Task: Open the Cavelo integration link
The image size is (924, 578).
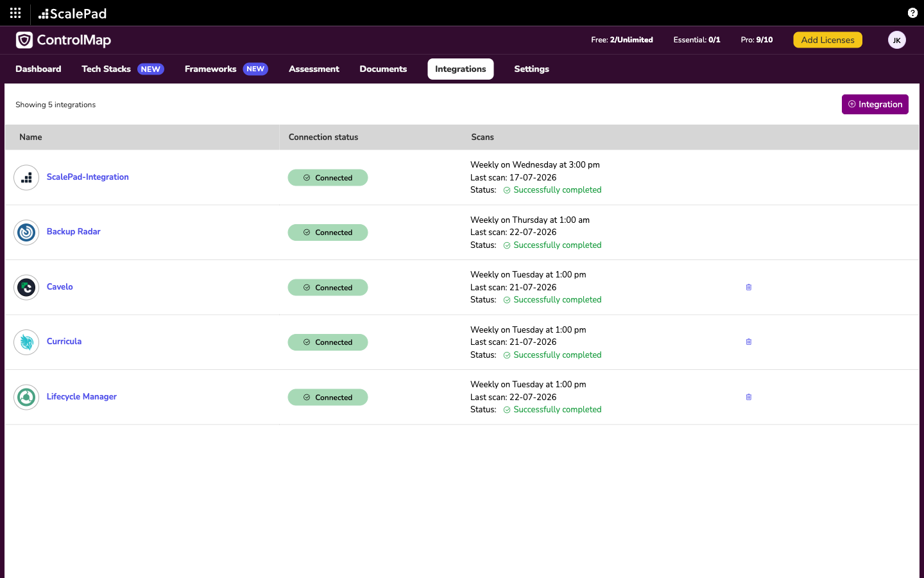Action: coord(60,287)
